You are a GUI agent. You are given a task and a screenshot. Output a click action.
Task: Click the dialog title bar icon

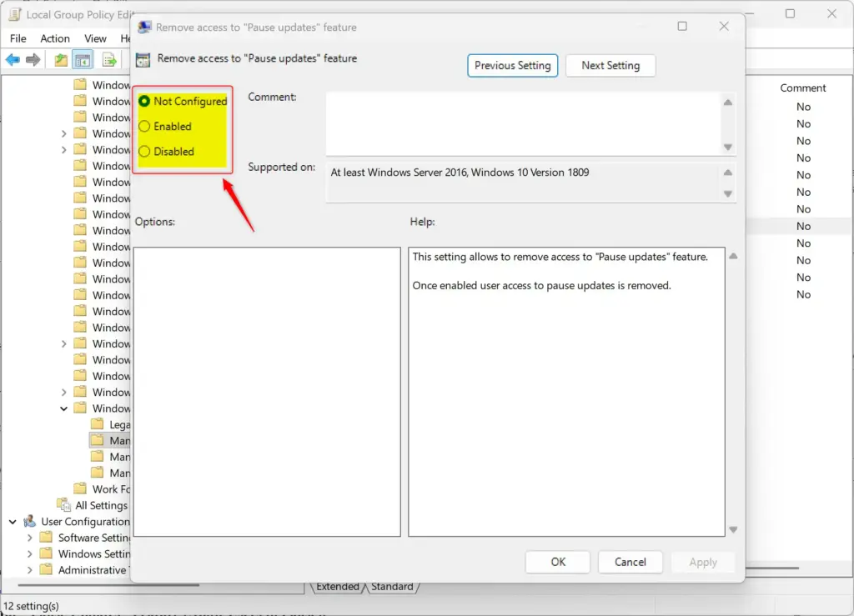[144, 28]
